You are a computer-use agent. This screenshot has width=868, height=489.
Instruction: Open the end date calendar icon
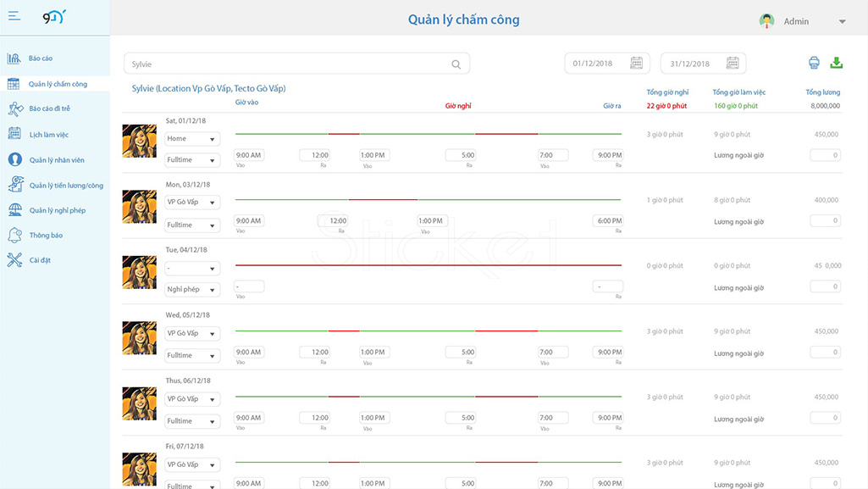coord(733,63)
